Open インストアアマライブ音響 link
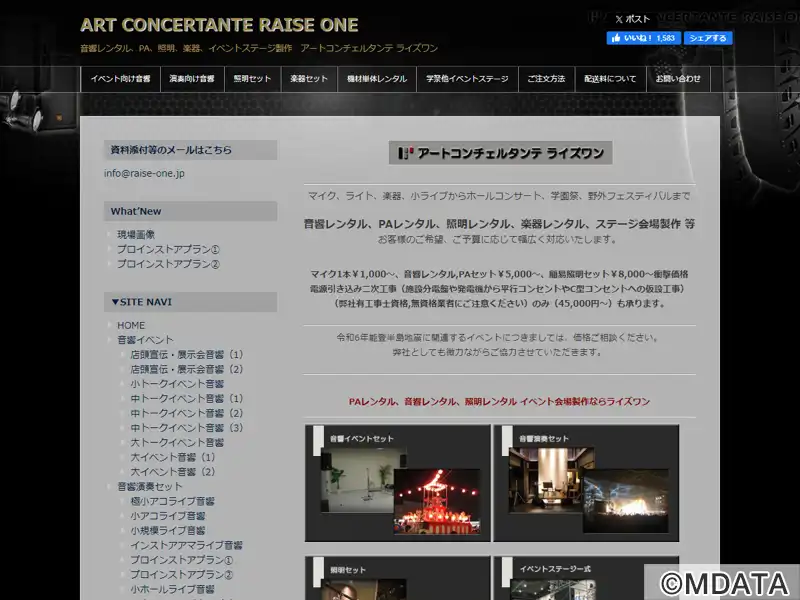The height and width of the screenshot is (600, 800). 186,545
